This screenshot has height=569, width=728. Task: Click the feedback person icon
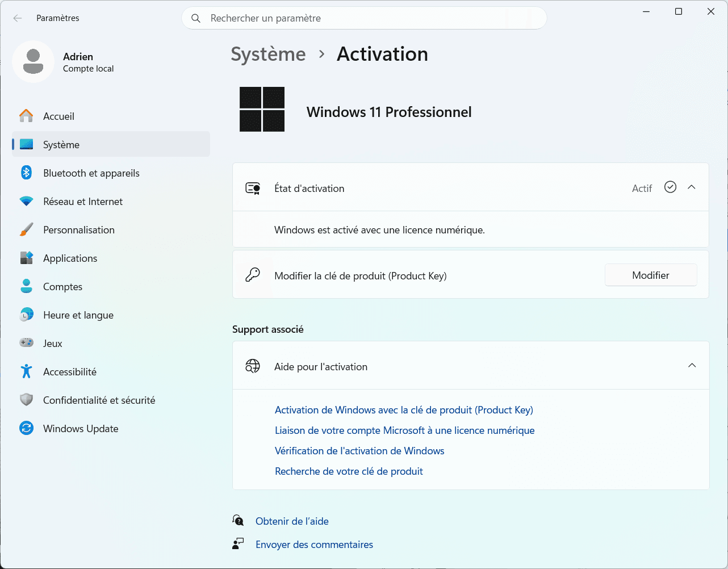[238, 543]
